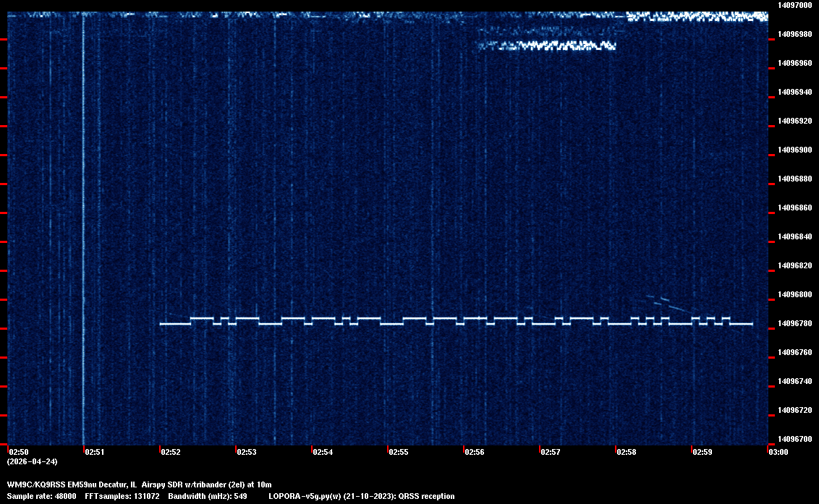Screen dimensions: 819x504
Task: Select the 03:00 time label
Action: click(x=778, y=452)
